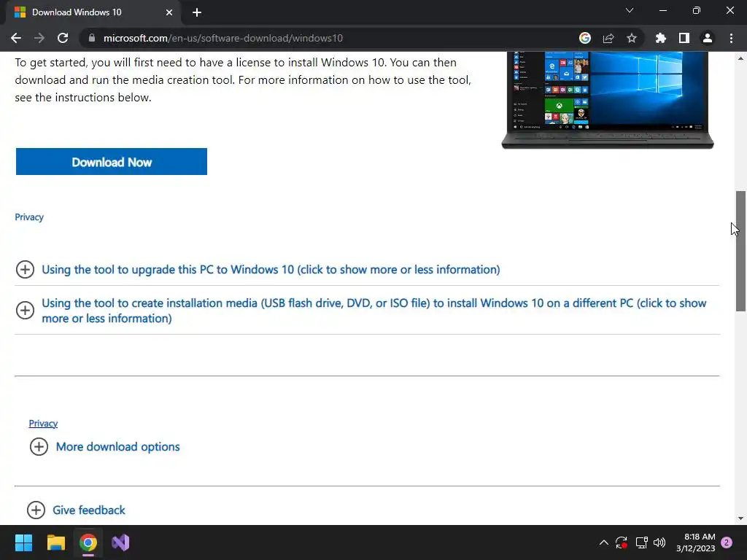Expand 'create installation media' section

(x=374, y=311)
